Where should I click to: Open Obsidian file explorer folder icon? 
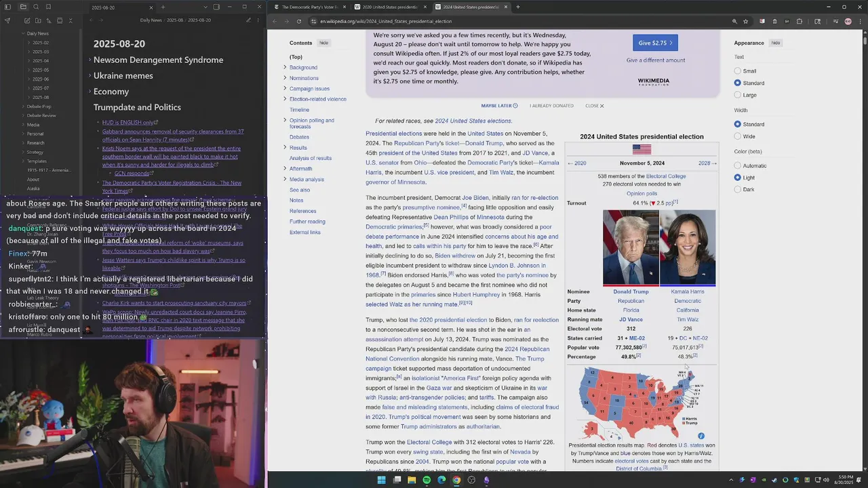[22, 7]
